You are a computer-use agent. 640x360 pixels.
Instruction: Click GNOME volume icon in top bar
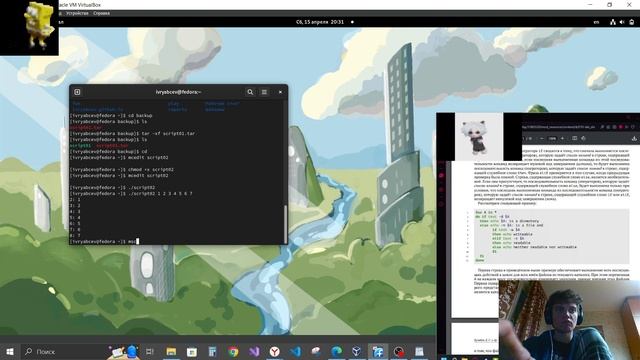pos(622,22)
